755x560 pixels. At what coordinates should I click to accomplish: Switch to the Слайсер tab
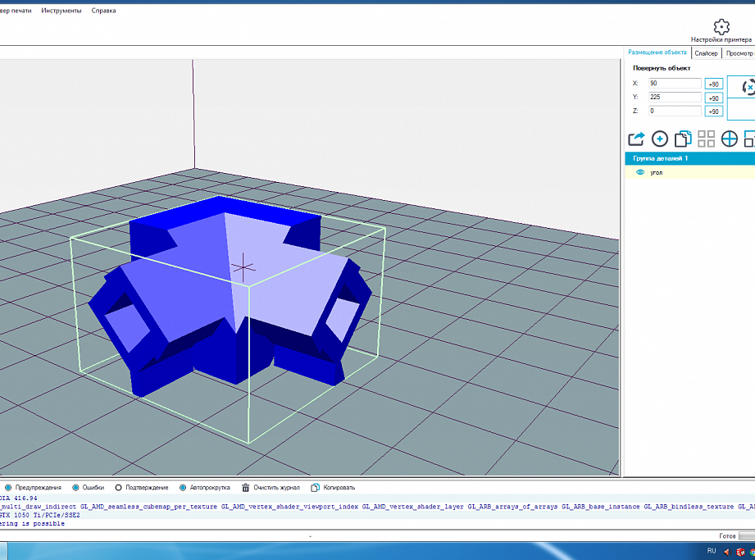point(706,53)
